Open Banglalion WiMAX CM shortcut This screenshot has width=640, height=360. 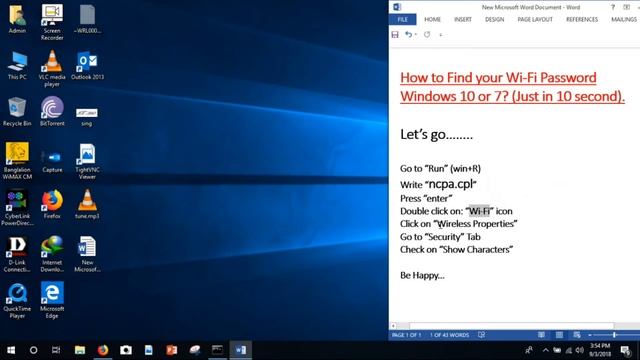pos(17,161)
